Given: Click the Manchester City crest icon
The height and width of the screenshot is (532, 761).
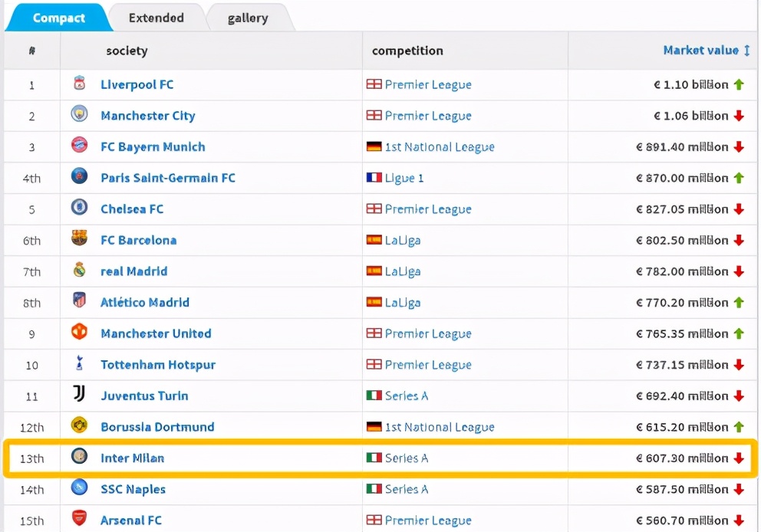Looking at the screenshot, I should 79,114.
